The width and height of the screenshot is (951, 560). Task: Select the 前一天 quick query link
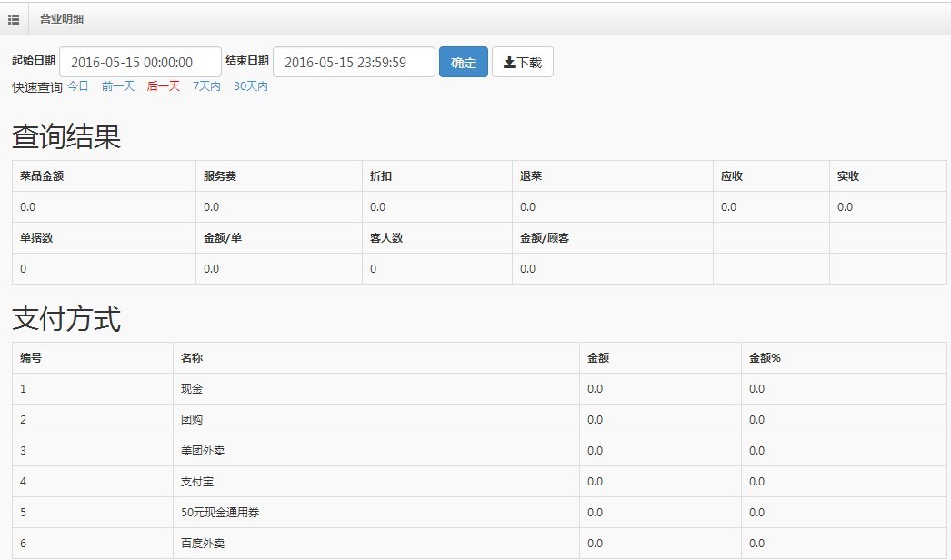coord(117,86)
